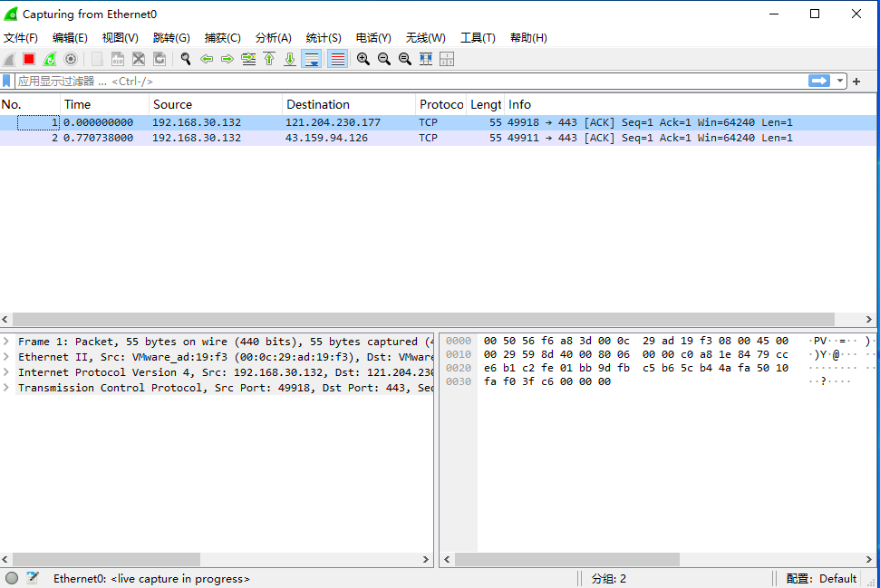
Task: Click the display filter bookmark icon
Action: (6, 82)
